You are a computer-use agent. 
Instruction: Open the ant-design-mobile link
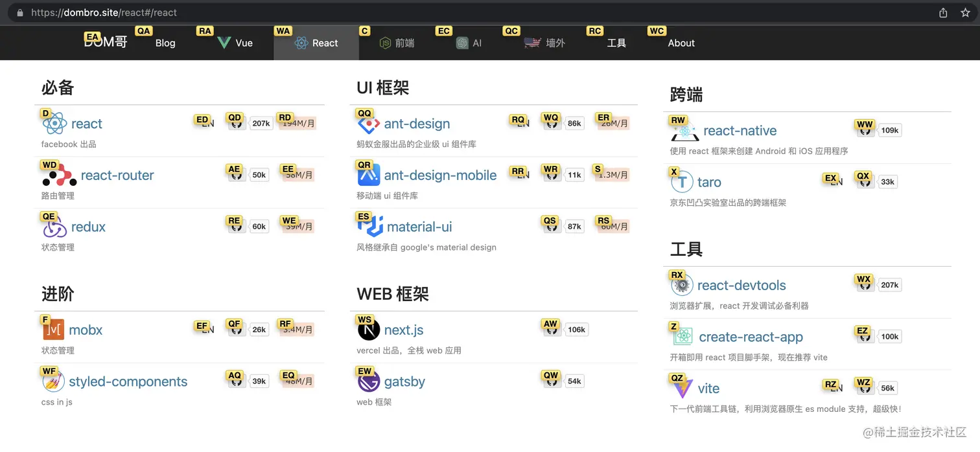[441, 175]
